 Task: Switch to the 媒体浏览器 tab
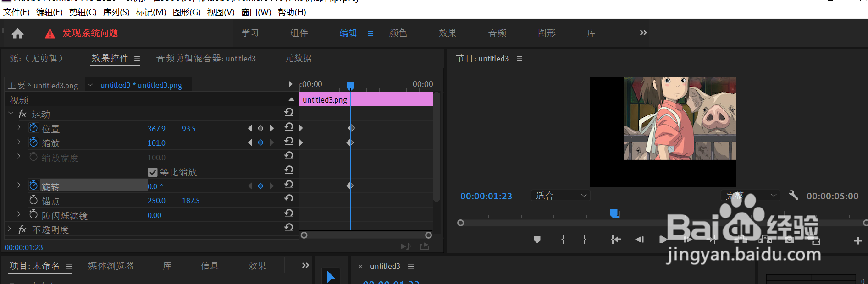tap(111, 266)
